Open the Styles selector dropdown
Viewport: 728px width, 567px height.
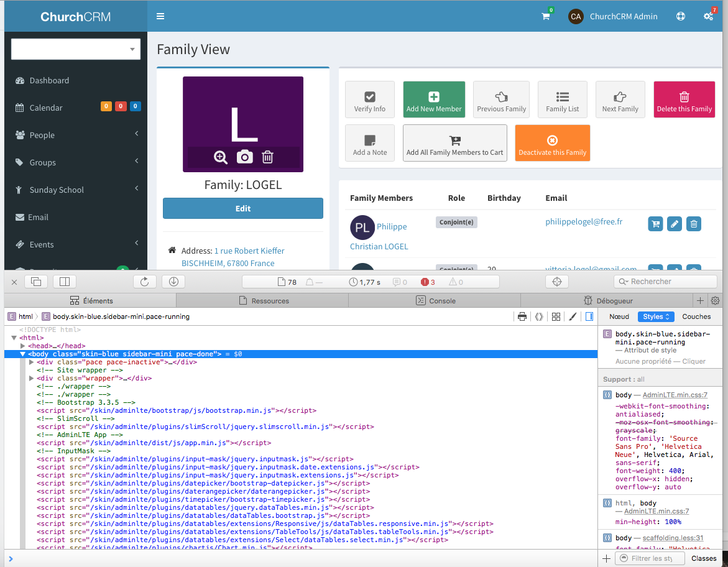655,316
